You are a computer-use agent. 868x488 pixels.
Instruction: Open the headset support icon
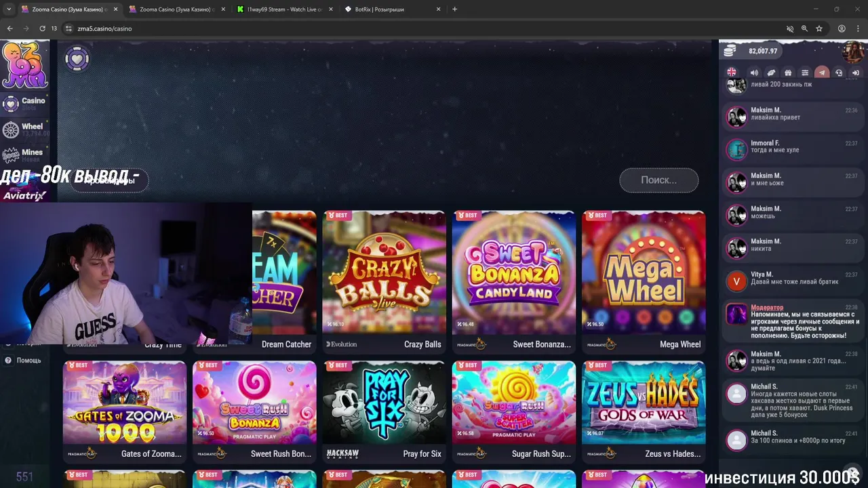839,73
